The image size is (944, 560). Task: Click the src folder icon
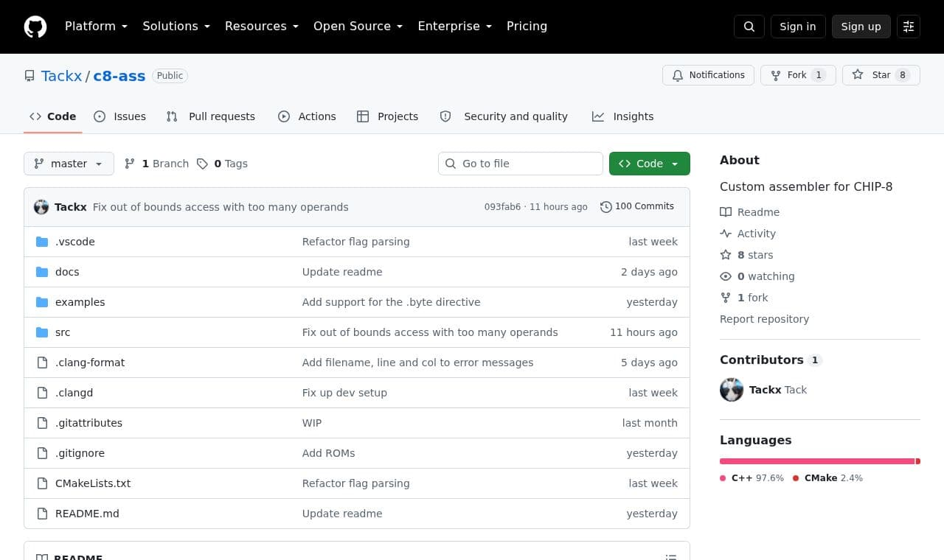(42, 332)
